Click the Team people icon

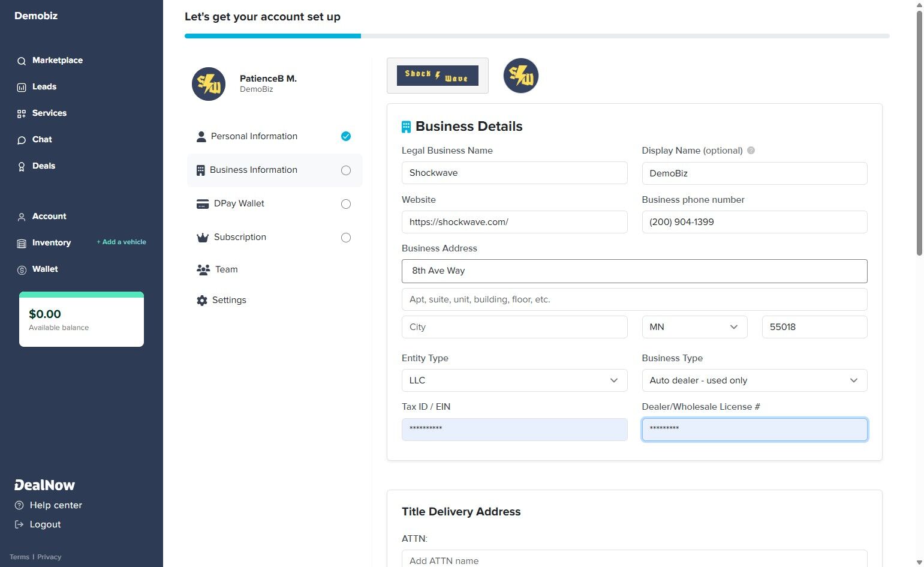click(x=202, y=269)
